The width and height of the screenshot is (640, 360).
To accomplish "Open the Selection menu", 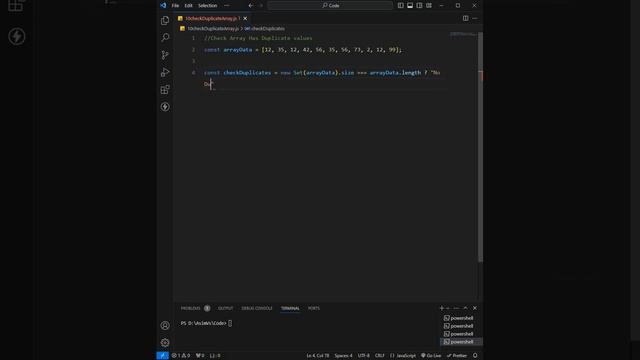I will click(x=207, y=5).
